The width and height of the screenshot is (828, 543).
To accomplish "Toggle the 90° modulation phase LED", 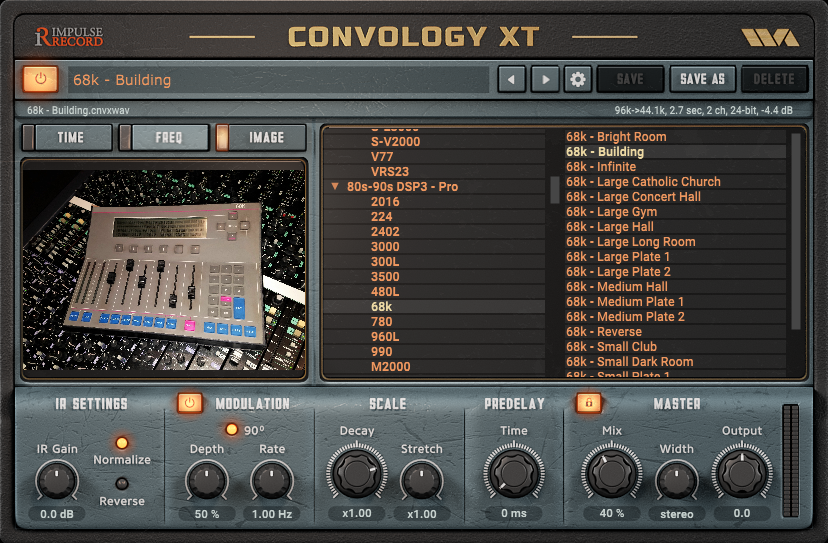I will click(x=231, y=429).
